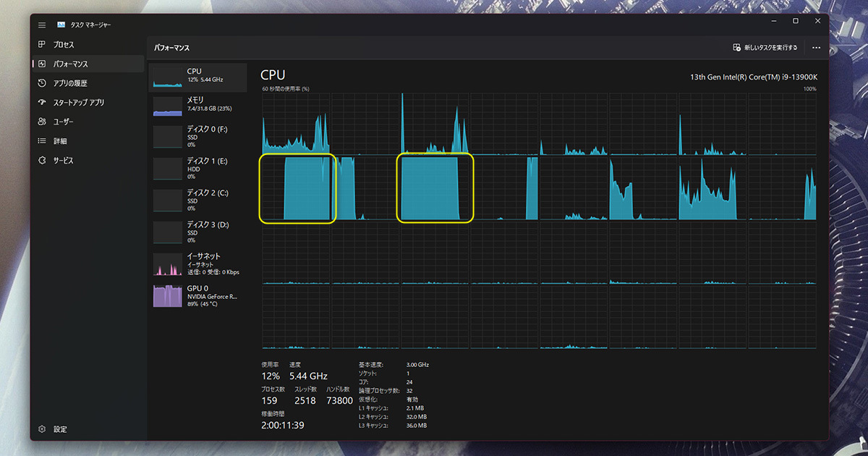Select ディスク 2 (C:) SSD entry
868x456 pixels.
(197, 200)
